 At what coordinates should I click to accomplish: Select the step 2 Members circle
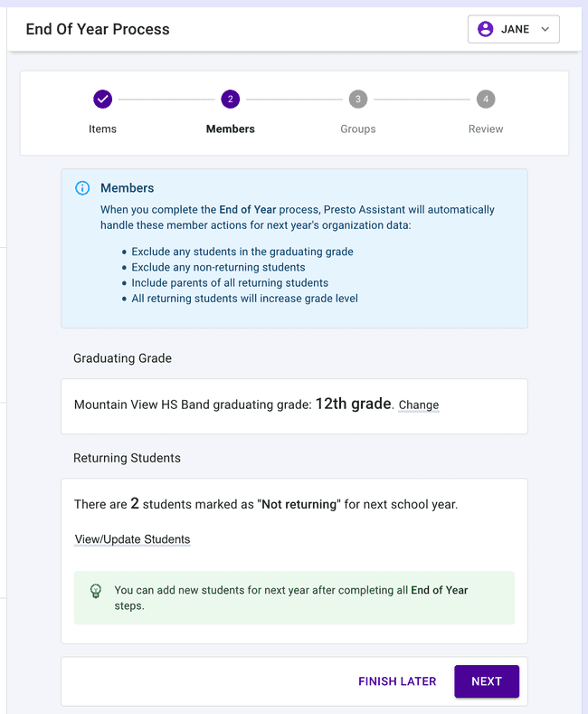pos(231,99)
